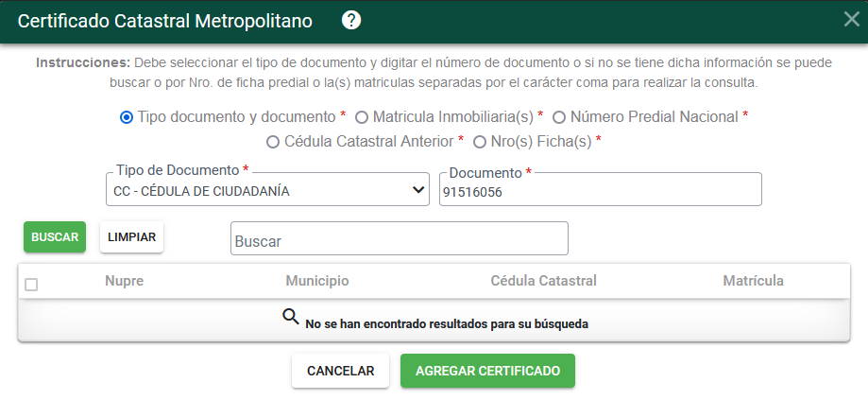Select Tipo documento y documento radio
Screen dimensions: 868x400
pos(127,117)
